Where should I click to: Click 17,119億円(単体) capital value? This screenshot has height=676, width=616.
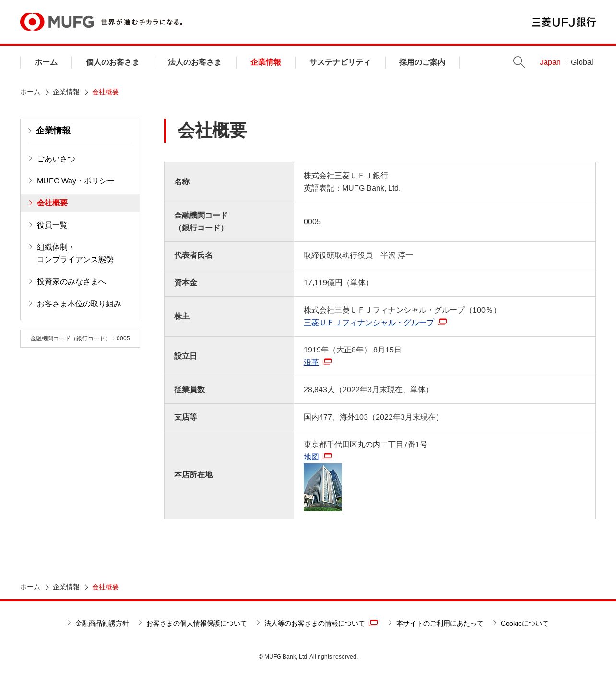click(338, 283)
